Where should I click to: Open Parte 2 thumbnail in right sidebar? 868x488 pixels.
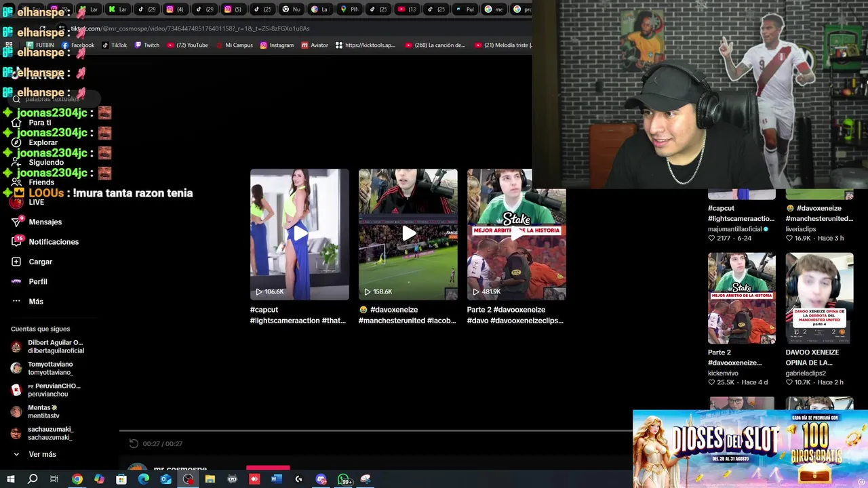[x=742, y=298]
